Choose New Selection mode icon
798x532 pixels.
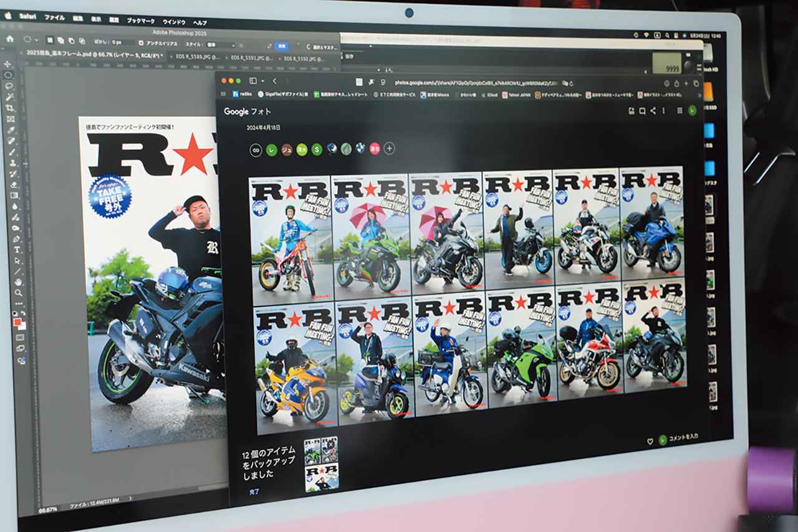coord(49,40)
